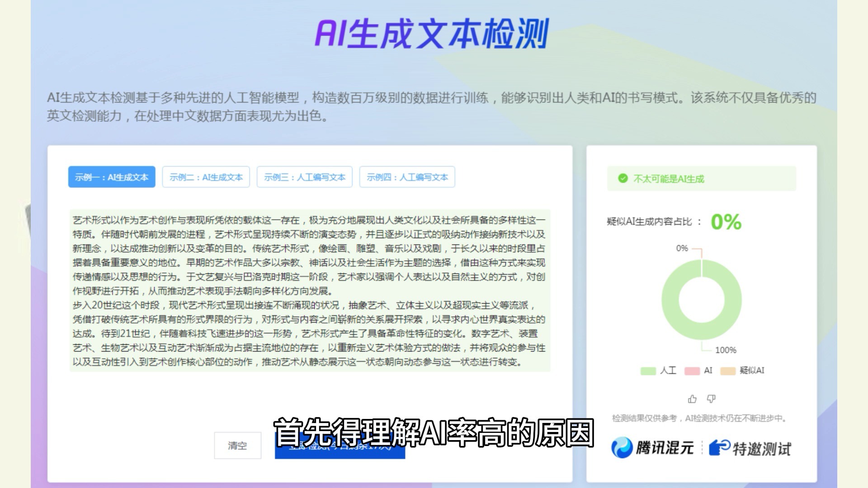Click the red AI legend marker
The image size is (868, 488).
(692, 371)
